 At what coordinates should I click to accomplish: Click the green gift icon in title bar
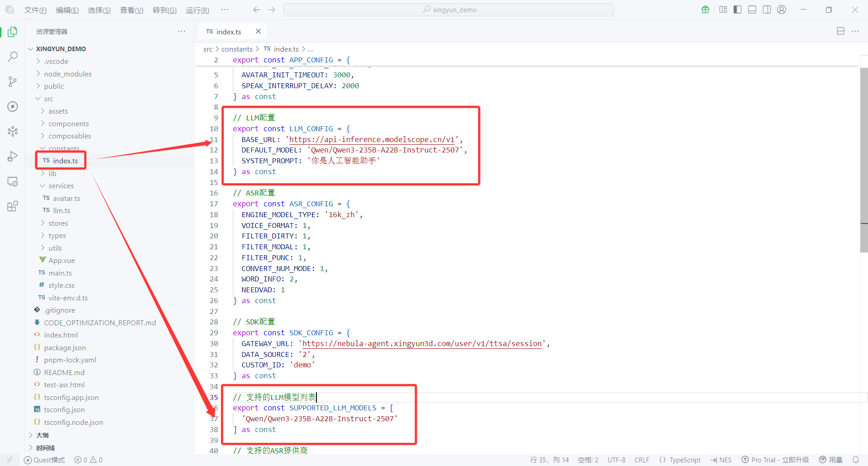(705, 10)
